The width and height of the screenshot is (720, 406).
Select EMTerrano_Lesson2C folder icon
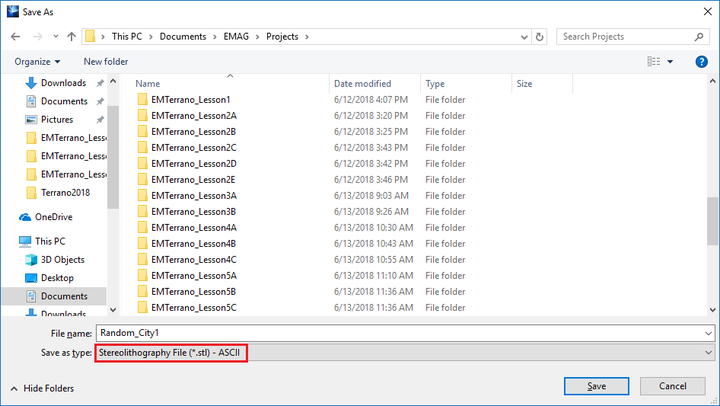(x=142, y=148)
